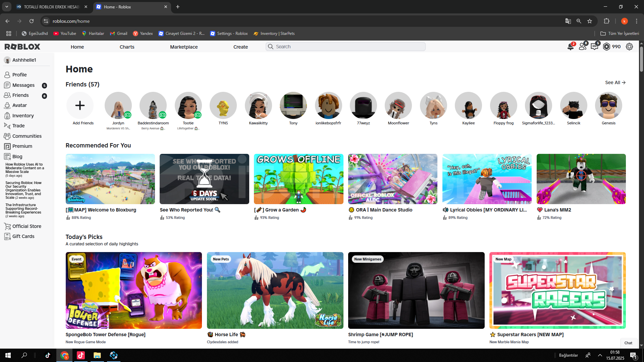Open the browser extensions puzzle icon

pyautogui.click(x=606, y=21)
